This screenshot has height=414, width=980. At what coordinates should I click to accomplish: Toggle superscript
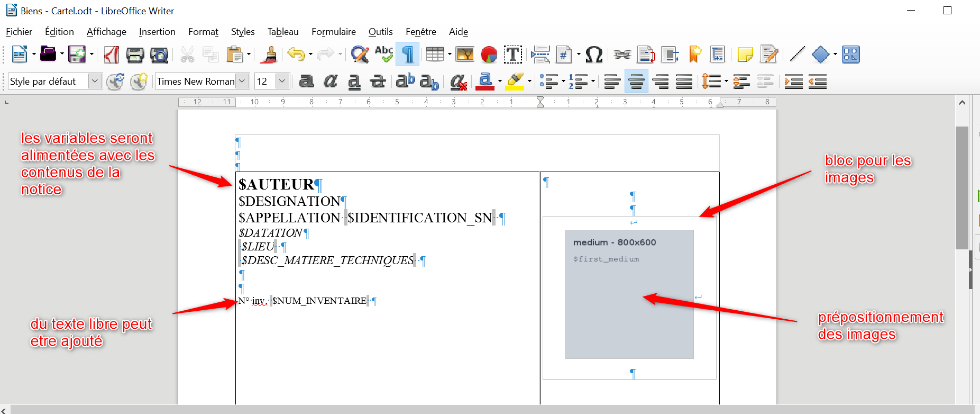coord(406,81)
